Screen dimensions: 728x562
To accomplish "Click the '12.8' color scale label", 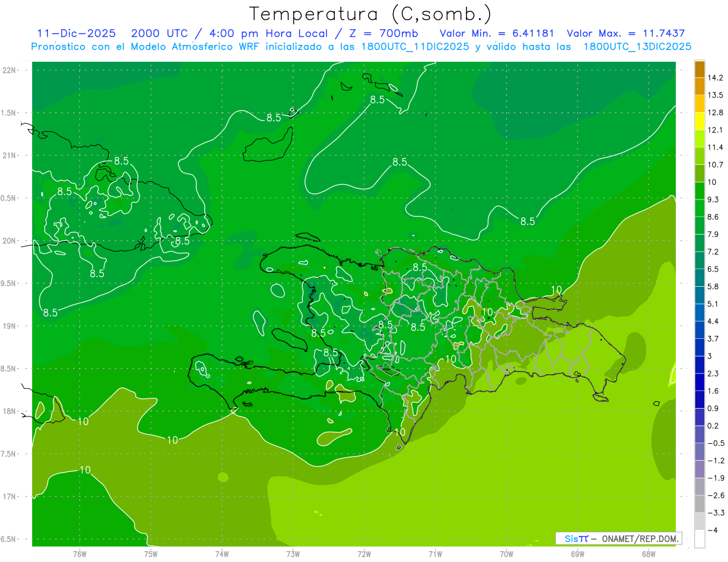I will tap(715, 113).
